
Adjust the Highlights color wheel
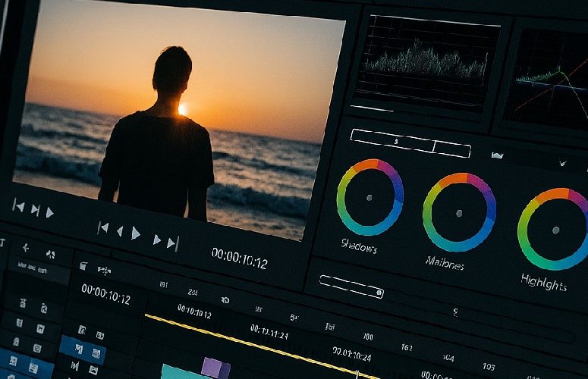(x=555, y=230)
